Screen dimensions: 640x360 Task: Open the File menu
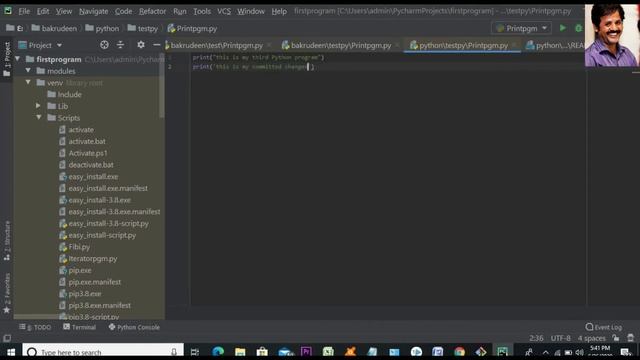coord(24,11)
